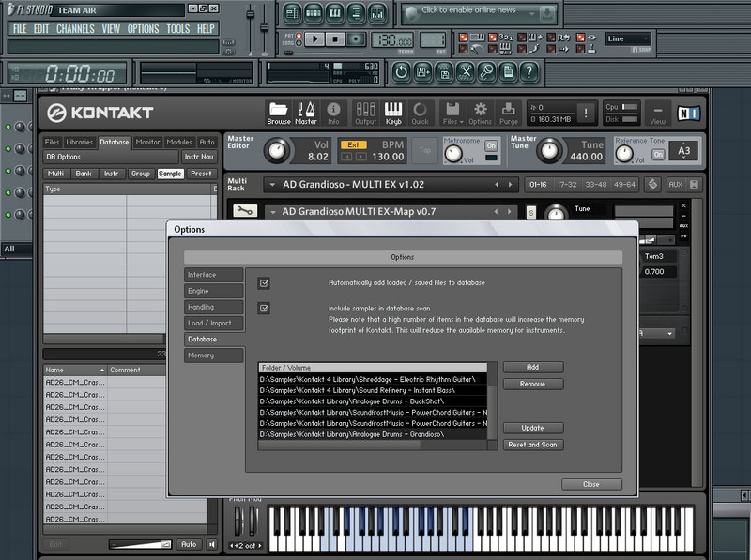Open the CHANNELS menu in FL Studio

(x=75, y=29)
